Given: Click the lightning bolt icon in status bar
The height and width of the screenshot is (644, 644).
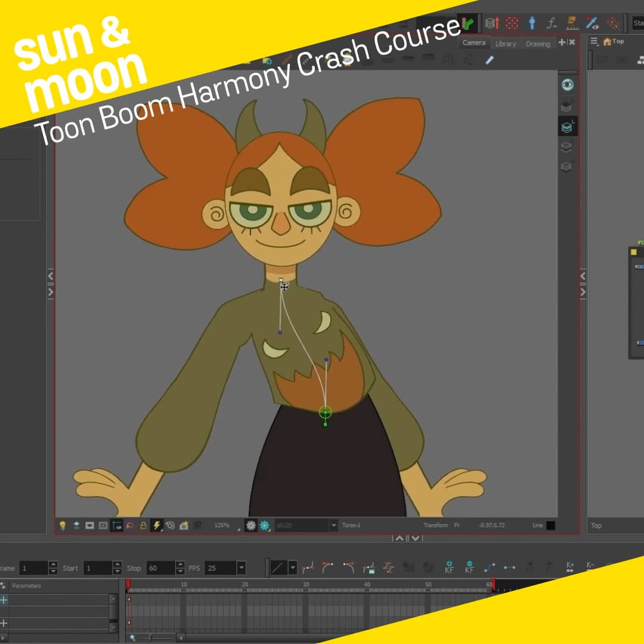Looking at the screenshot, I should (x=157, y=525).
